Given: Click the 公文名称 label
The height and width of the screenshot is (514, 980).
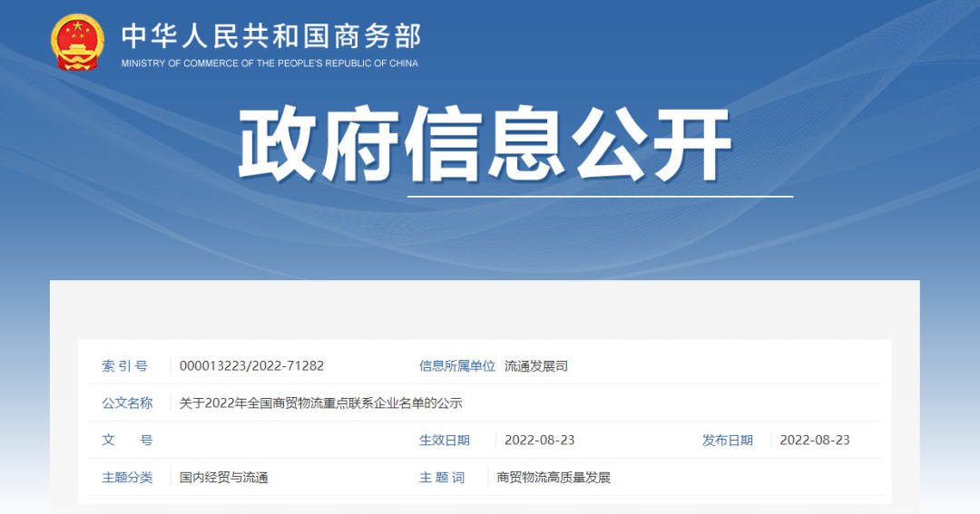Looking at the screenshot, I should point(128,402).
